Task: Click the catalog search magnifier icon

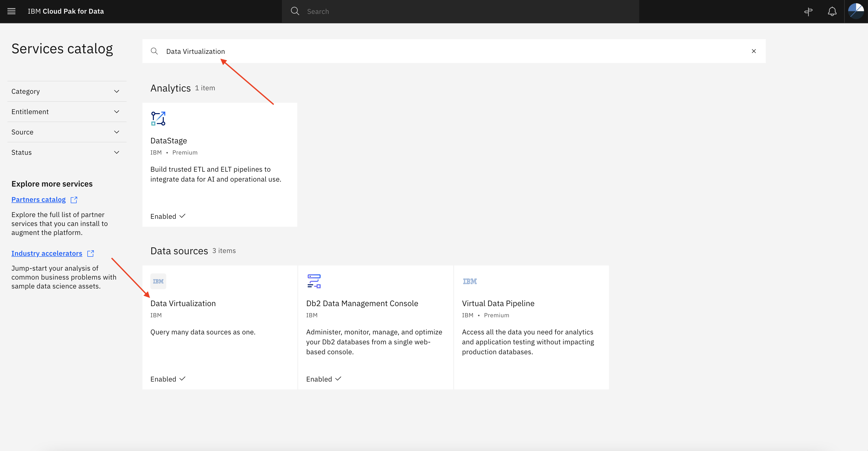Action: click(x=154, y=51)
